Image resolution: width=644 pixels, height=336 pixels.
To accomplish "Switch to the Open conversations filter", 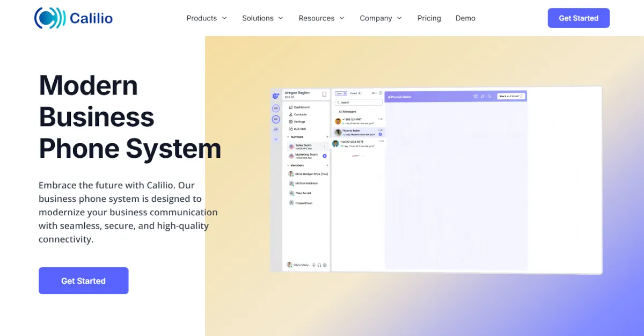I will pos(341,93).
